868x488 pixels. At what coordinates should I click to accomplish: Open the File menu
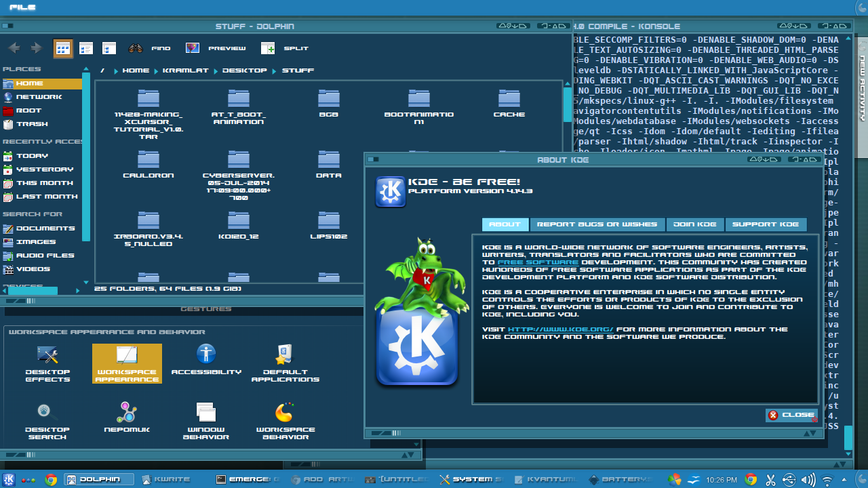tap(23, 7)
